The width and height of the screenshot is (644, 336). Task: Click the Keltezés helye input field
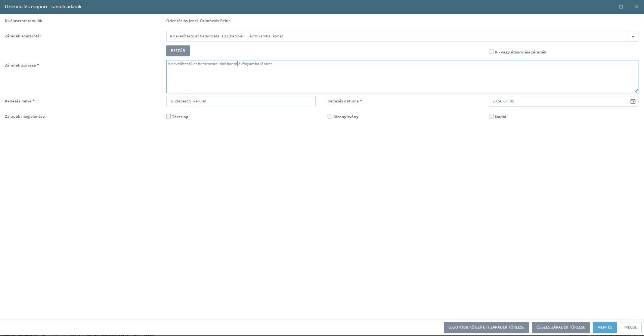pyautogui.click(x=241, y=101)
